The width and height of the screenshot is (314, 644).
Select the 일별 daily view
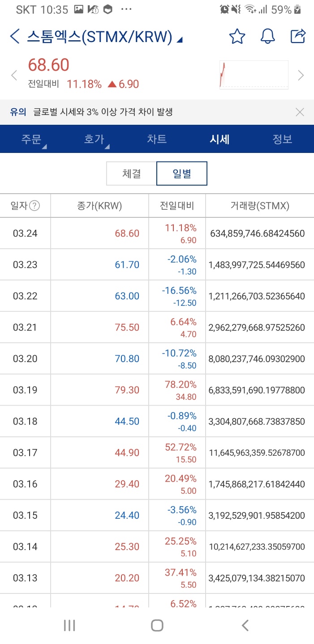pos(182,174)
